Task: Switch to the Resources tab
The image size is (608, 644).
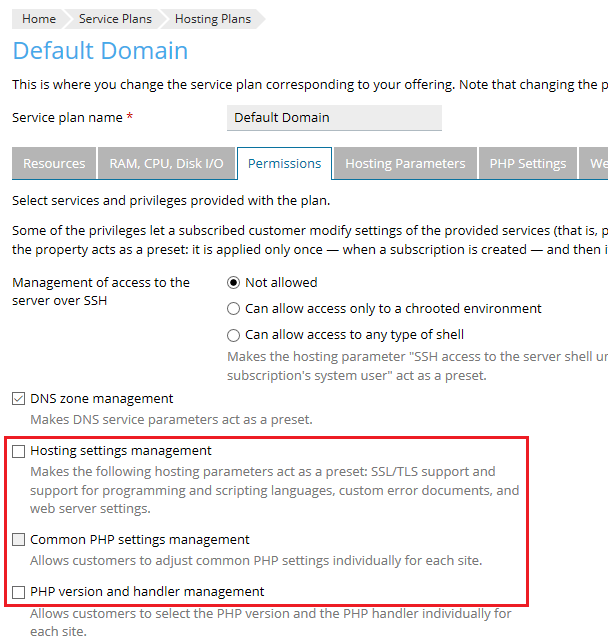Action: pyautogui.click(x=54, y=164)
